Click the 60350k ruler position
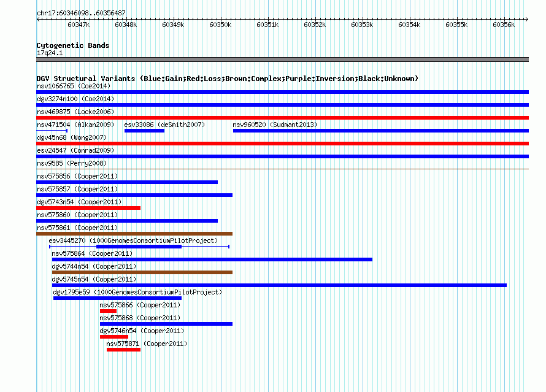This screenshot has width=546, height=392. click(220, 25)
